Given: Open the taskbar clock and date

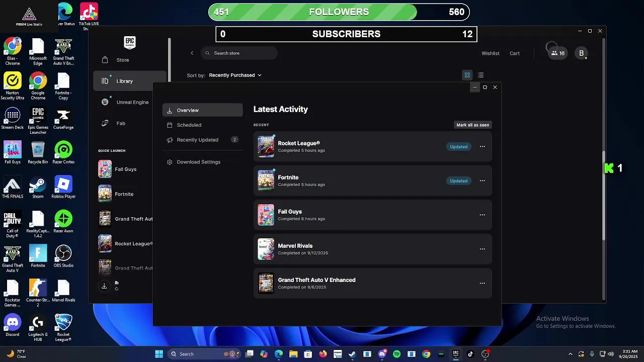Looking at the screenshot, I should pyautogui.click(x=628, y=354).
